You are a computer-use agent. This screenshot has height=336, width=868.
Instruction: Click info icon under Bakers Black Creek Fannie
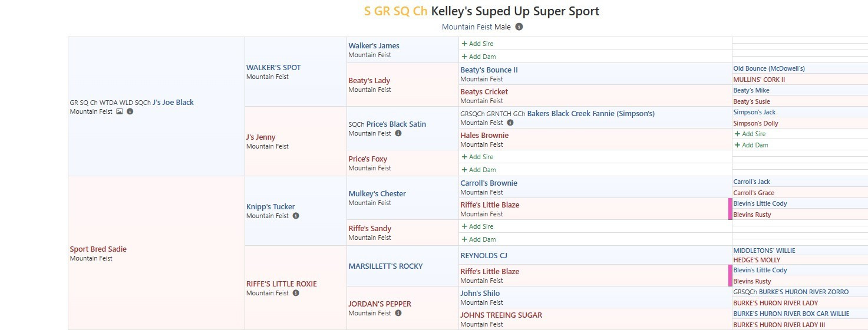coord(510,123)
